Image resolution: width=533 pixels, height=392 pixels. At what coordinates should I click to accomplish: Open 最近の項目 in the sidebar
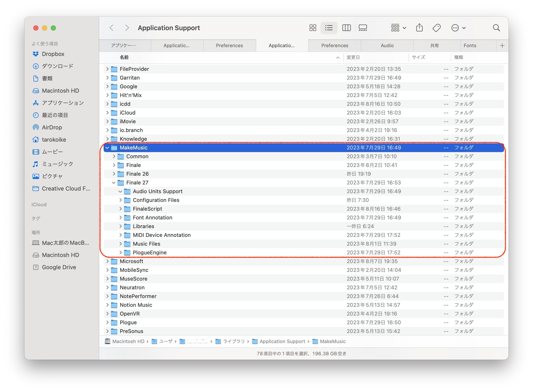pyautogui.click(x=55, y=115)
